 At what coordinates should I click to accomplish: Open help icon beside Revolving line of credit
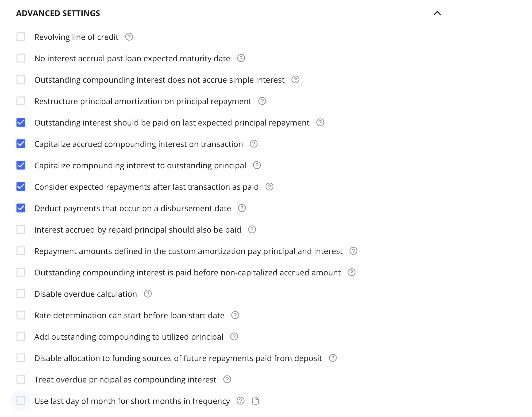129,37
